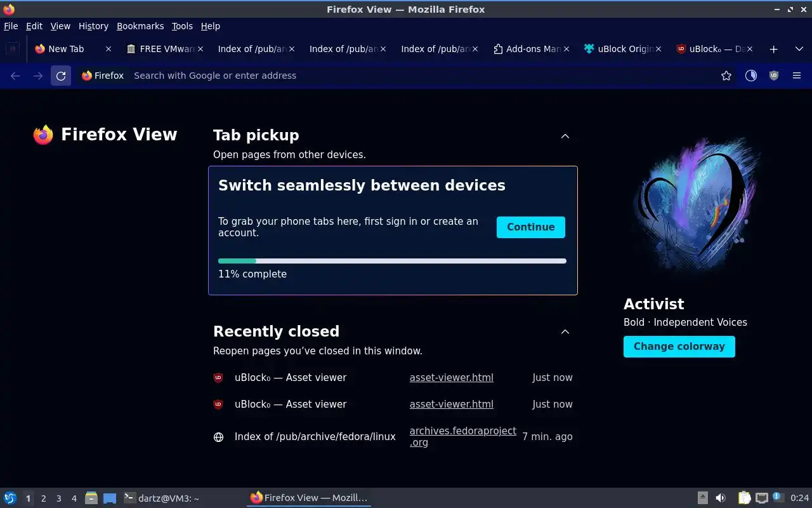Open the History menu
The height and width of the screenshot is (508, 812).
click(93, 26)
